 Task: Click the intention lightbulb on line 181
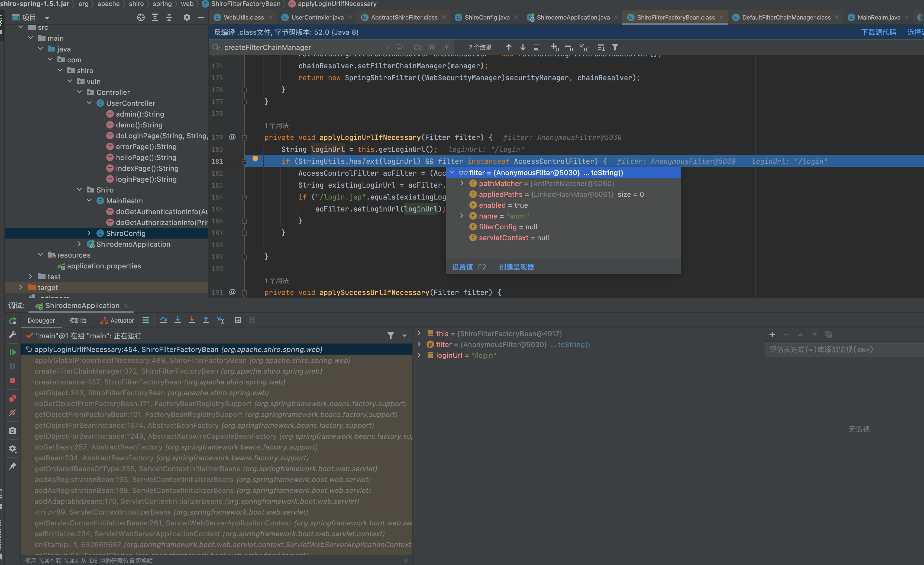(x=255, y=159)
